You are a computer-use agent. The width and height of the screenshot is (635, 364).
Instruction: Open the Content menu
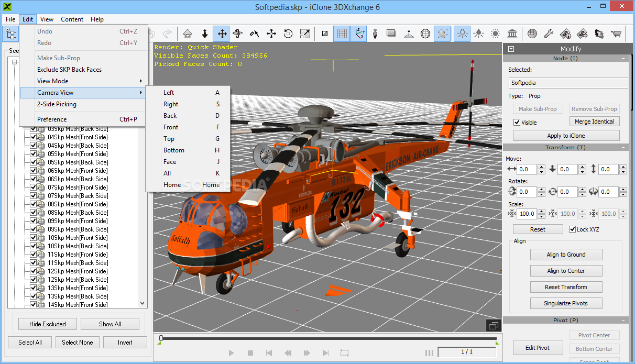click(x=72, y=19)
